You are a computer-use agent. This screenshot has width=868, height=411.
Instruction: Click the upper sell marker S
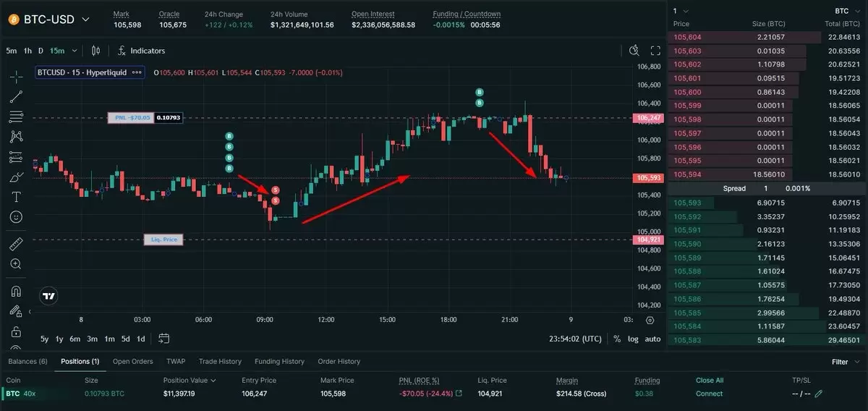(276, 190)
